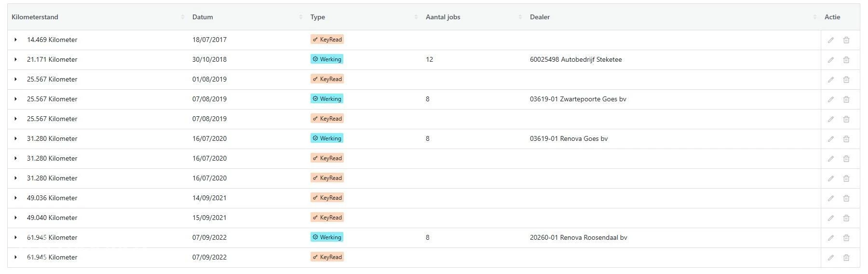This screenshot has width=868, height=274.
Task: Expand the 21.171 Kilometer row details
Action: (15, 59)
